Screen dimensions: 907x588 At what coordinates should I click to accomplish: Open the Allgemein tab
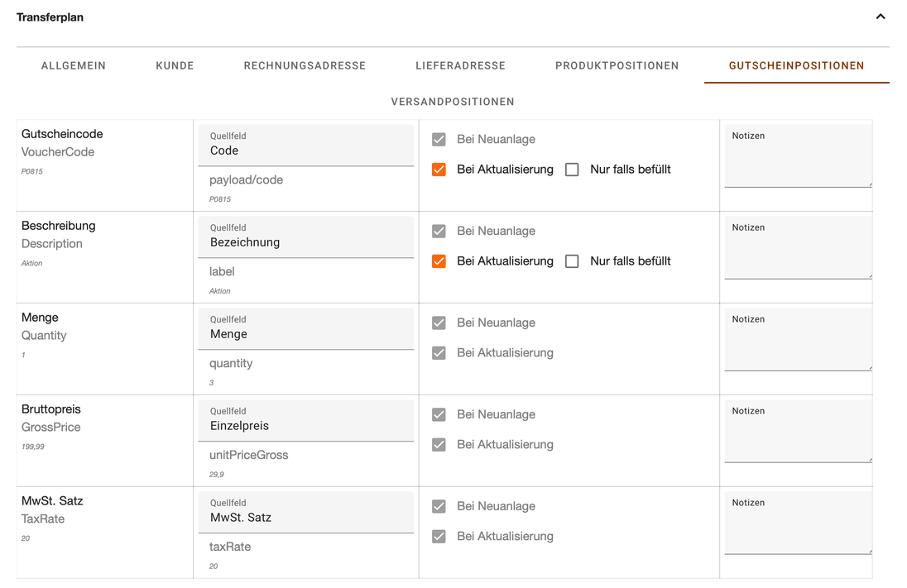(x=74, y=66)
